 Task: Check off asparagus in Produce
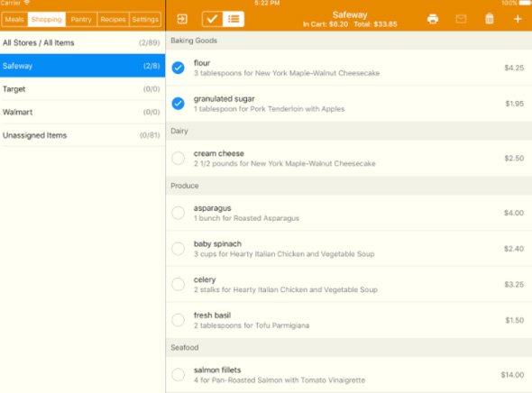[179, 213]
